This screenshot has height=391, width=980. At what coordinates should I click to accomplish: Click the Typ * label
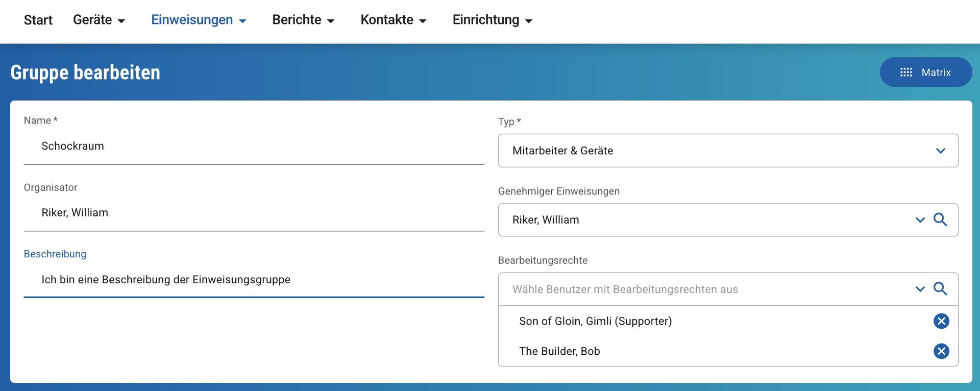509,121
